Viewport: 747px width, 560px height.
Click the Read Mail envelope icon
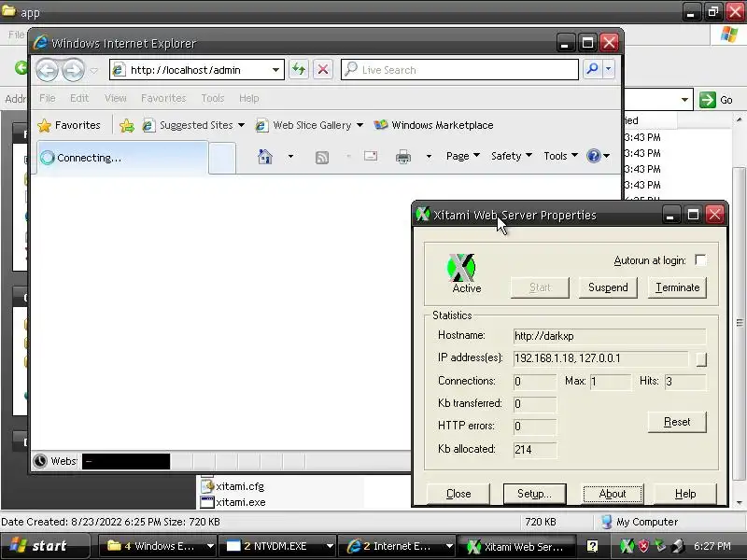pos(371,156)
